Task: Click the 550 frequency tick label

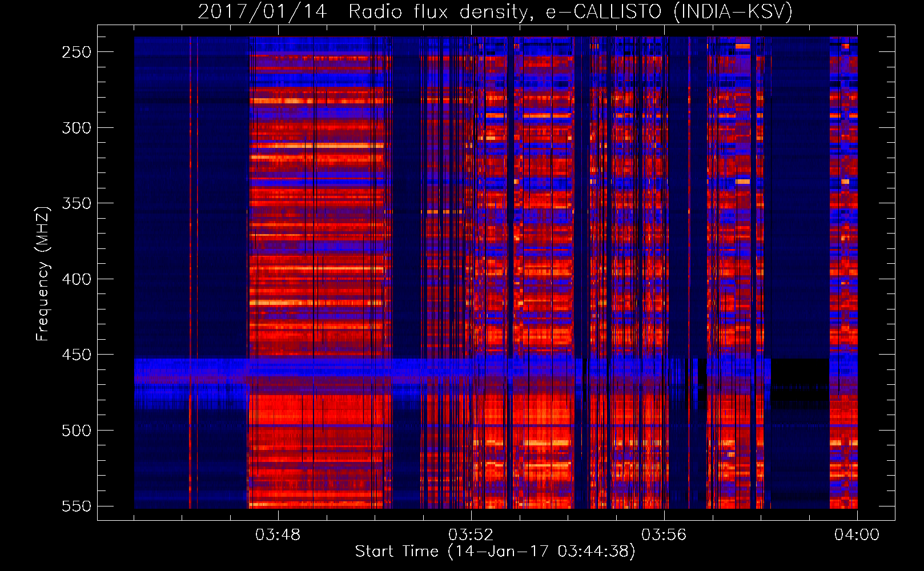Action: [x=77, y=506]
